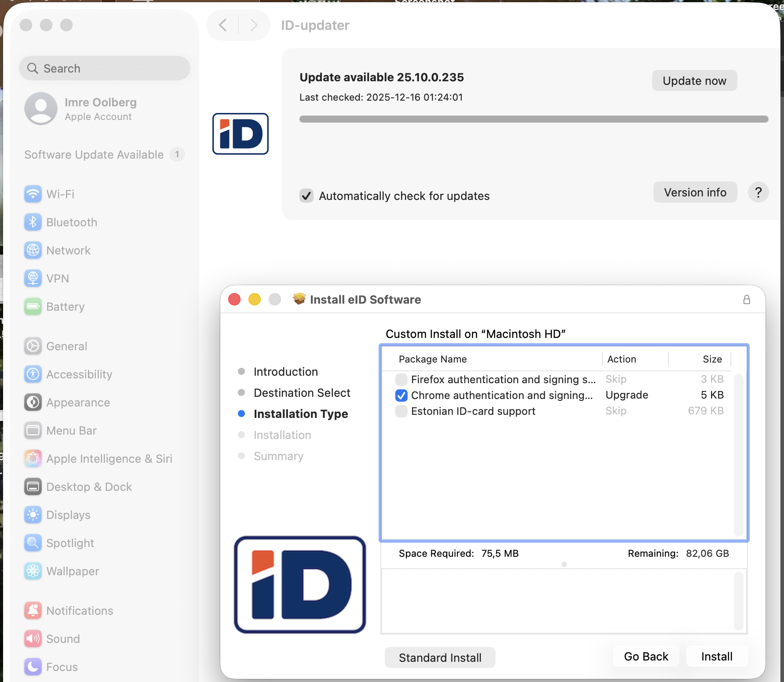Select General in the settings sidebar
Viewport: 784px width, 682px height.
[x=66, y=346]
